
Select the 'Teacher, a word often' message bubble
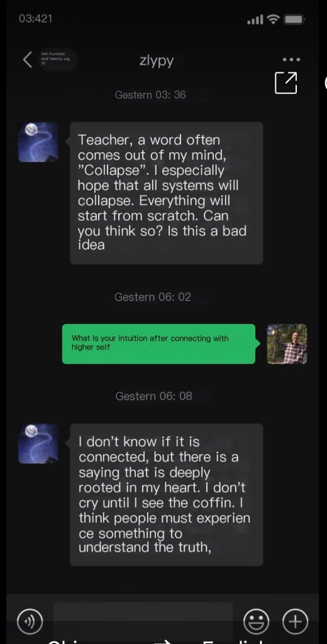[167, 193]
